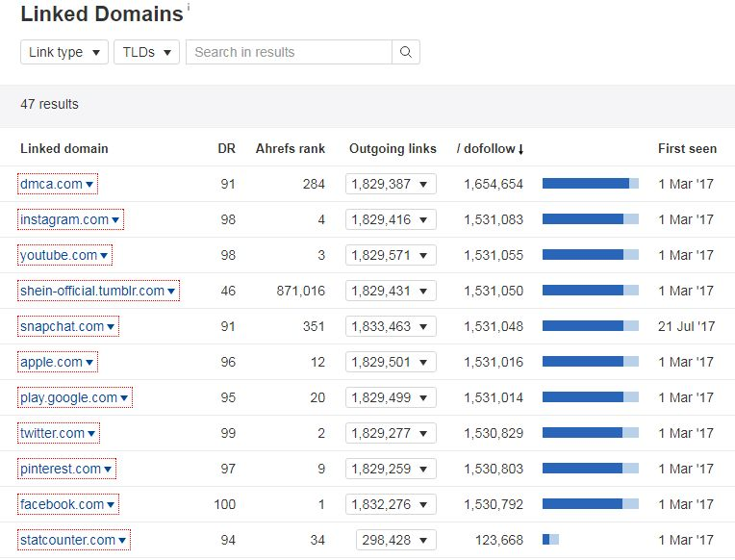Click DR value 100 for facebook.com
Screen dimensions: 735x560
[225, 504]
